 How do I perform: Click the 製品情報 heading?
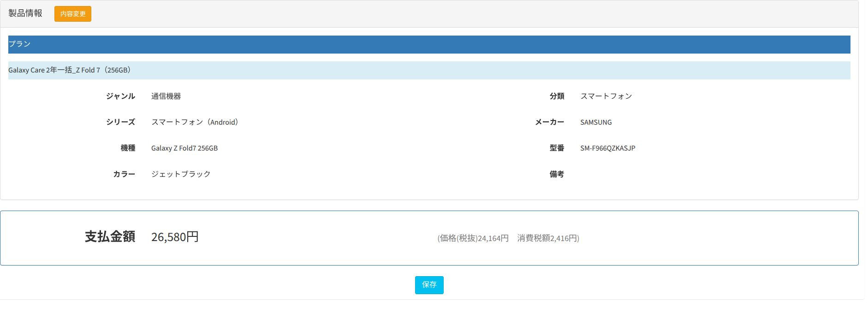point(25,13)
